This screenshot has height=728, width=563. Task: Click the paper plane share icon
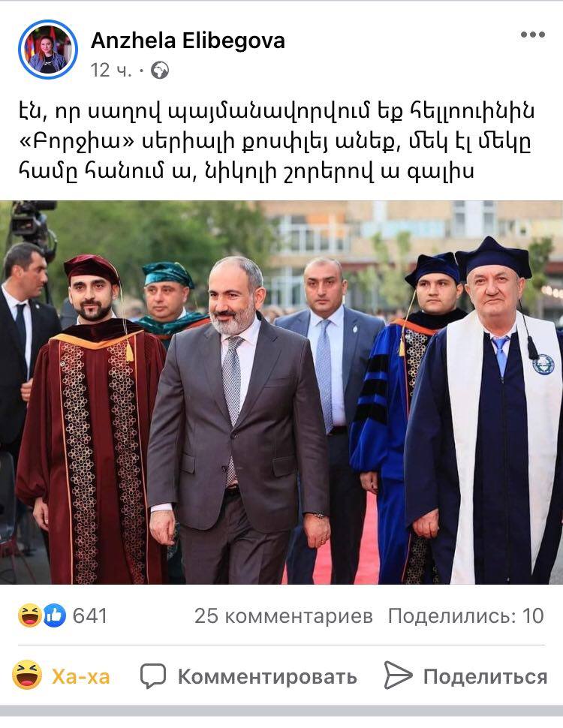click(398, 675)
